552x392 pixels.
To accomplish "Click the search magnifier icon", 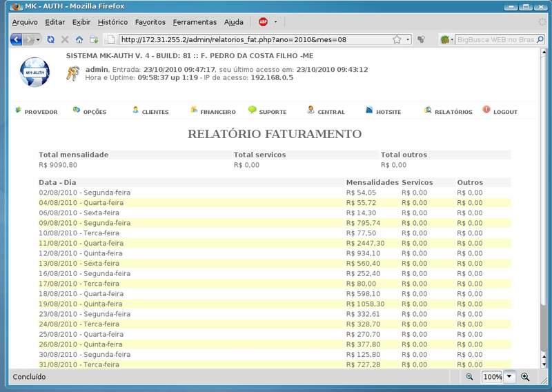I will [x=540, y=39].
